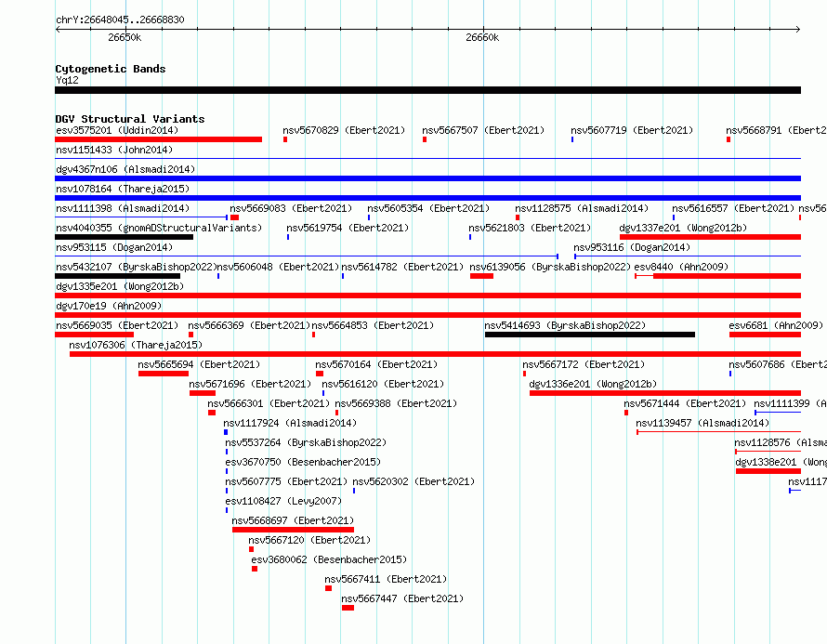Open nsv5669388 (Ebert2021) variant
Image resolution: width=827 pixels, height=644 pixels.
(x=396, y=403)
